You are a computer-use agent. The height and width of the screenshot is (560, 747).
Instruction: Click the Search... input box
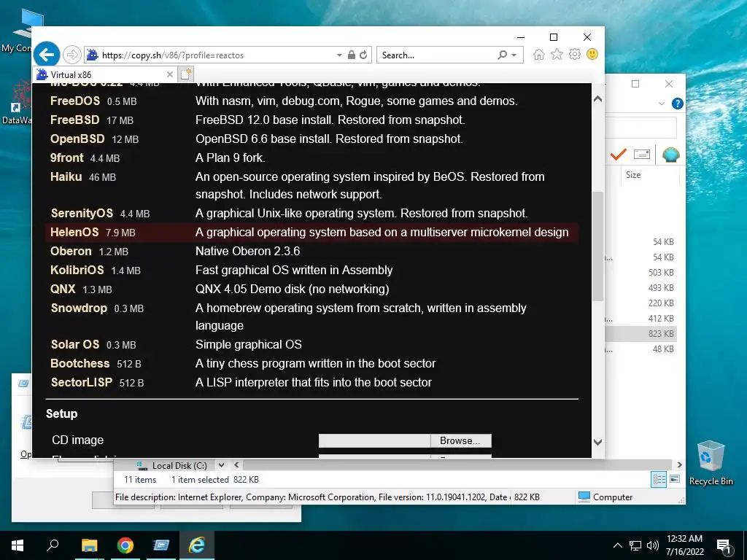coord(436,55)
